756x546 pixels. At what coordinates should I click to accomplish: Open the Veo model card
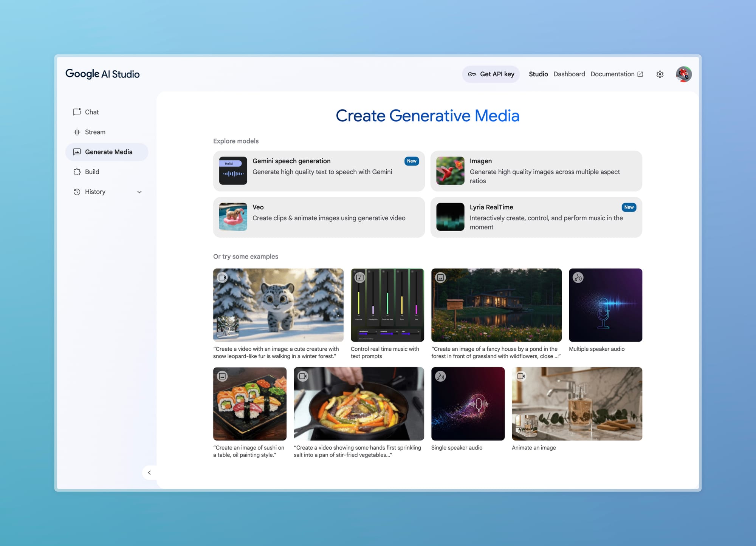point(319,217)
